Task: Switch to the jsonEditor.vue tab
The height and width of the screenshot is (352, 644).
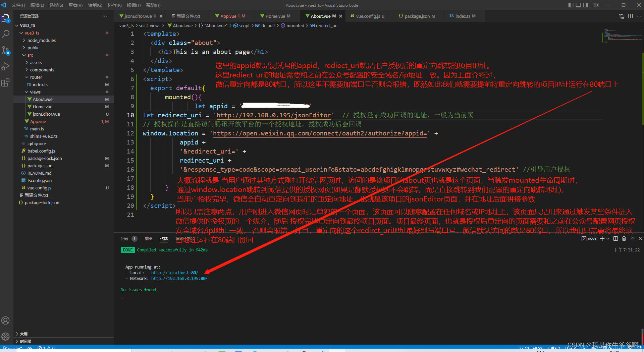Action: click(140, 16)
